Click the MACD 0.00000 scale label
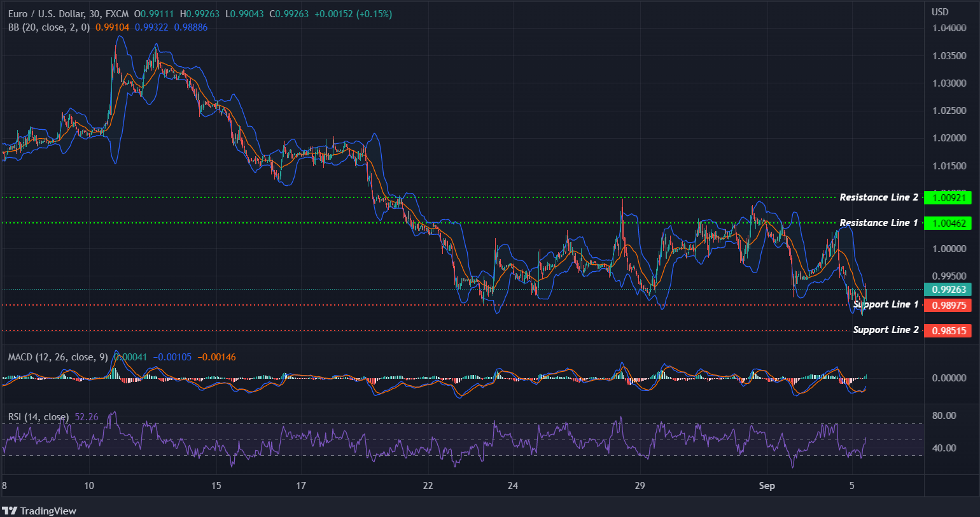The height and width of the screenshot is (517, 980). tap(949, 378)
